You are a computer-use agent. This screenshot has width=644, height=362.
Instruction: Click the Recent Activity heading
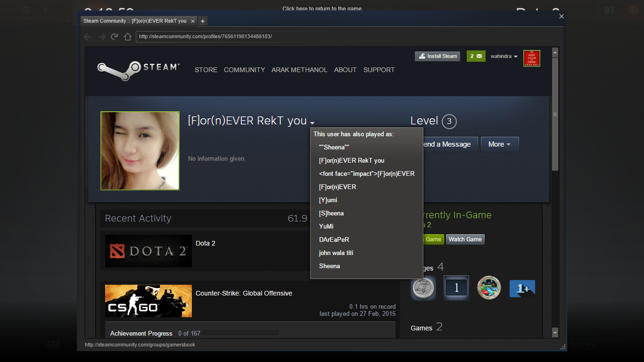coord(138,218)
